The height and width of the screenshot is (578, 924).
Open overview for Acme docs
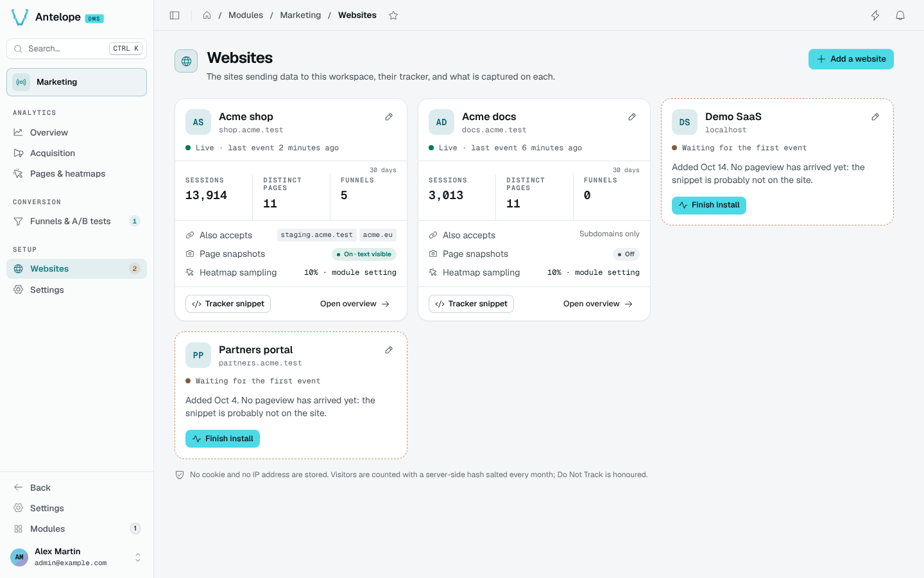(x=598, y=304)
